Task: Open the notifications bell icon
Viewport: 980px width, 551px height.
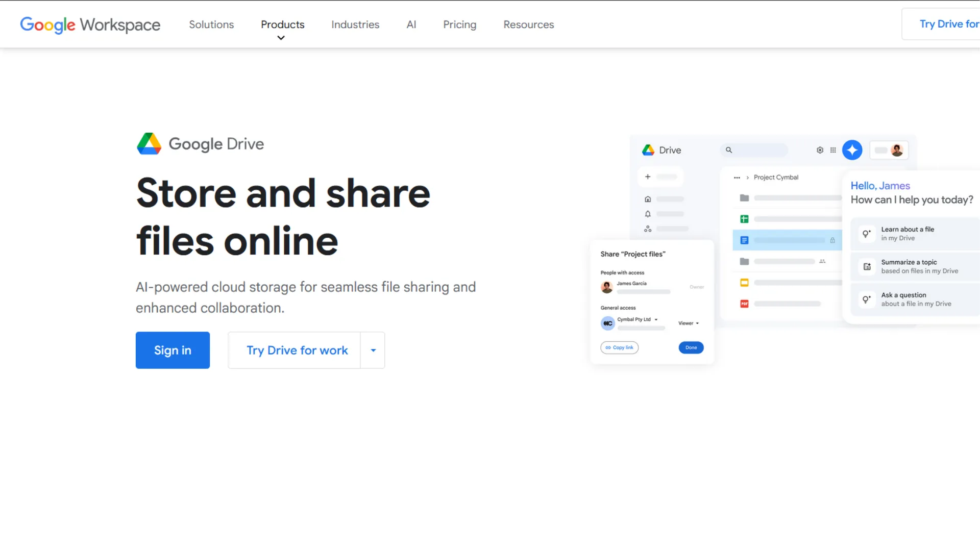Action: 647,214
